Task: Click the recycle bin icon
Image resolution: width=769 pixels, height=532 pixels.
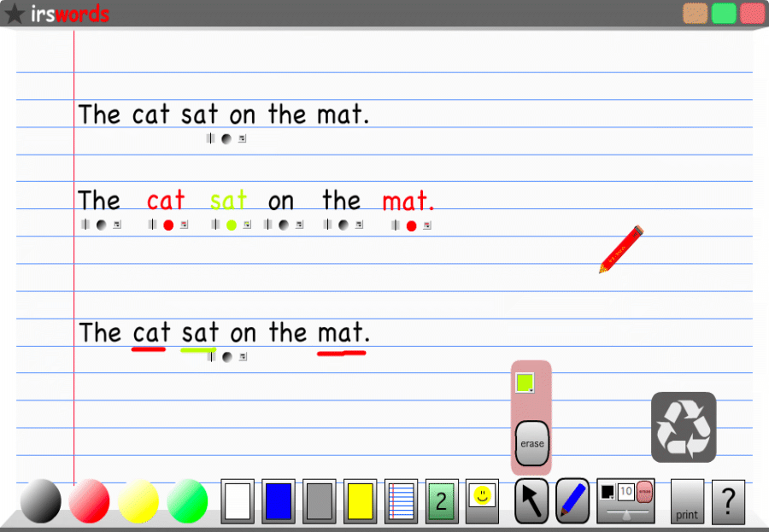Action: pos(684,427)
